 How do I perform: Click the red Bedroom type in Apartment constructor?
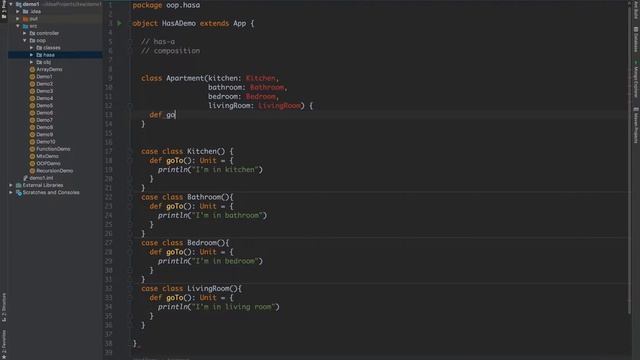[x=260, y=96]
